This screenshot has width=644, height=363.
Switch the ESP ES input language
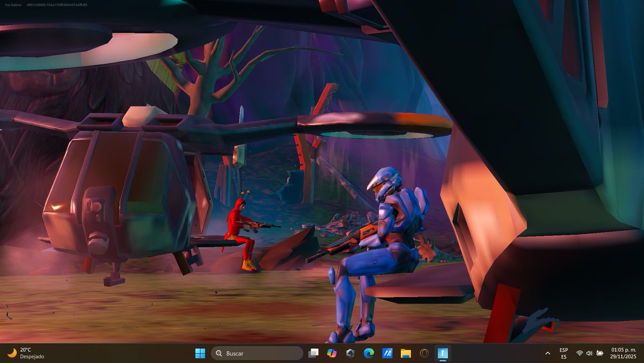tap(563, 353)
